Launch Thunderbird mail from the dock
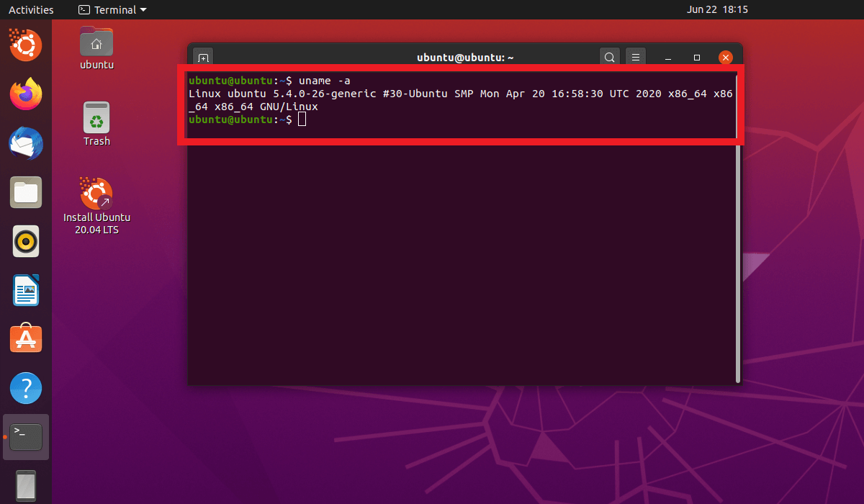 (26, 143)
